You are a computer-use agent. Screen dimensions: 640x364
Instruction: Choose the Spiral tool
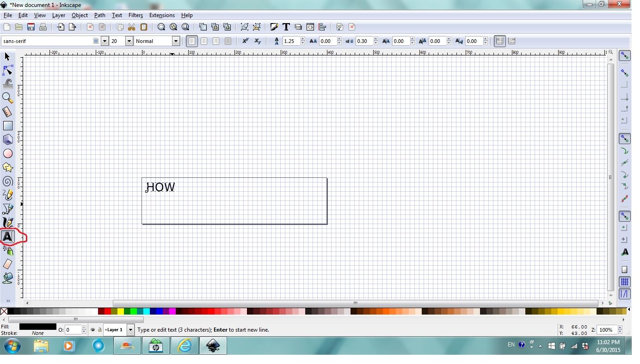(7, 181)
